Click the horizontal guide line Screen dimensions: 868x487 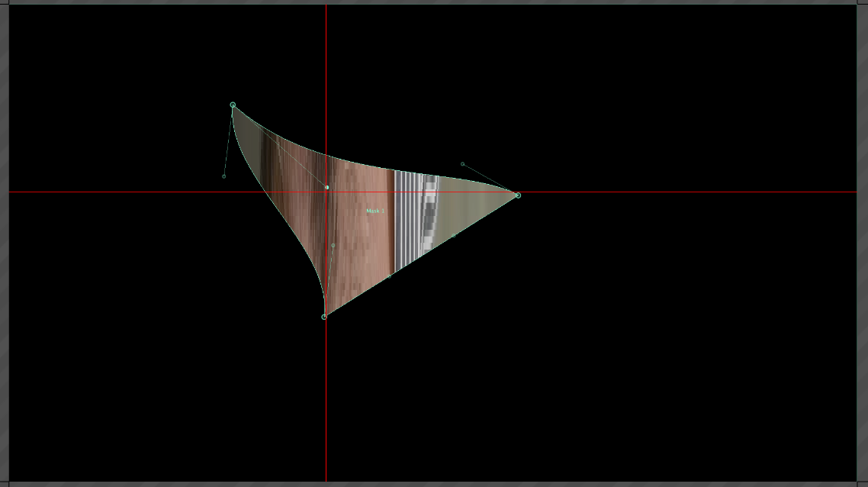click(648, 192)
